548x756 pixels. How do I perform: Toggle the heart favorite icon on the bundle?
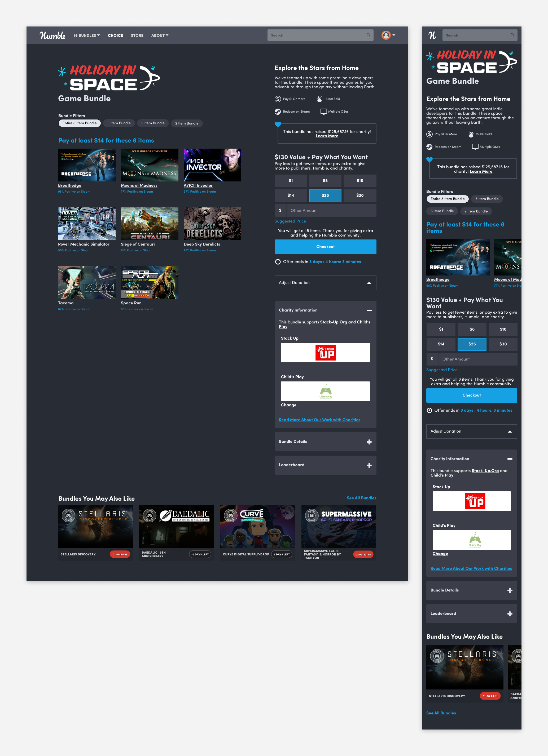coord(278,124)
